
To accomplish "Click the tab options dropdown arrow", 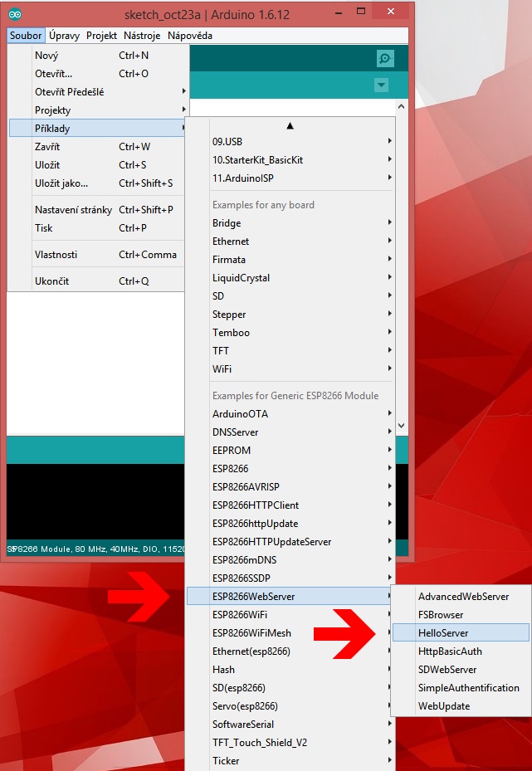I will point(381,85).
